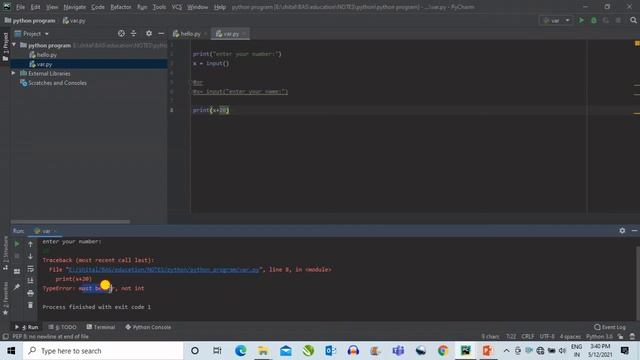This screenshot has width=640, height=360.
Task: Open the Run tool window tab at bottom
Action: click(x=27, y=327)
